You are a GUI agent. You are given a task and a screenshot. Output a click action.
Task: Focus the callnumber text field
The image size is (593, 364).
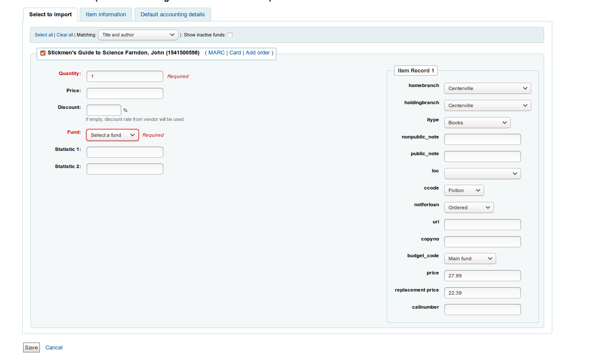click(x=482, y=310)
